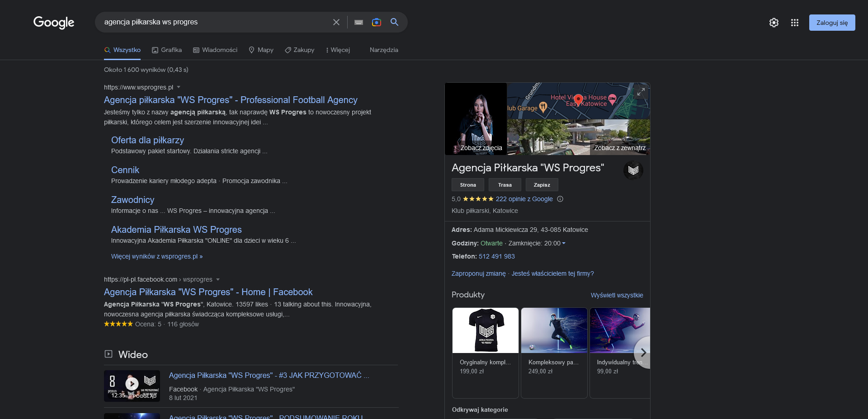Click the 'Około 1 600 wyników (0,43 s)' text
Screen dimensions: 868x419
(146, 70)
